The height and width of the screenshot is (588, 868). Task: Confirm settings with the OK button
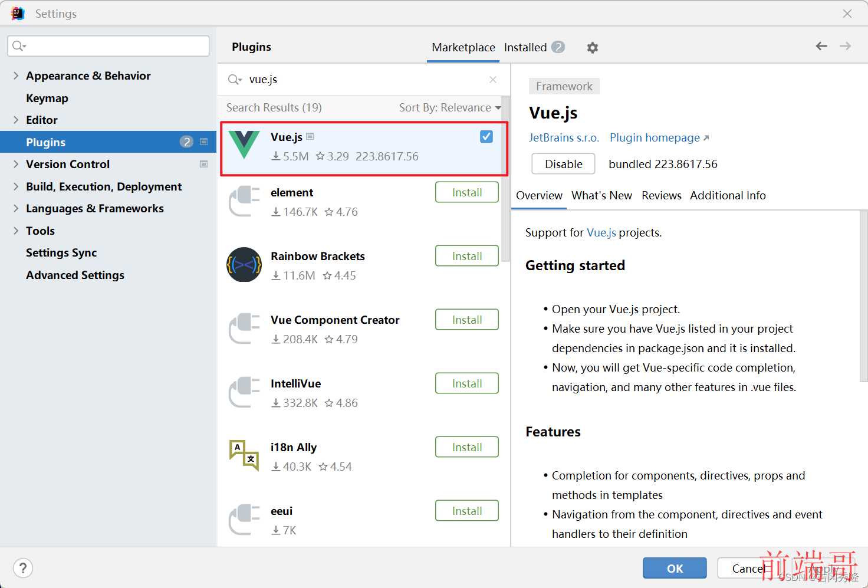tap(675, 569)
